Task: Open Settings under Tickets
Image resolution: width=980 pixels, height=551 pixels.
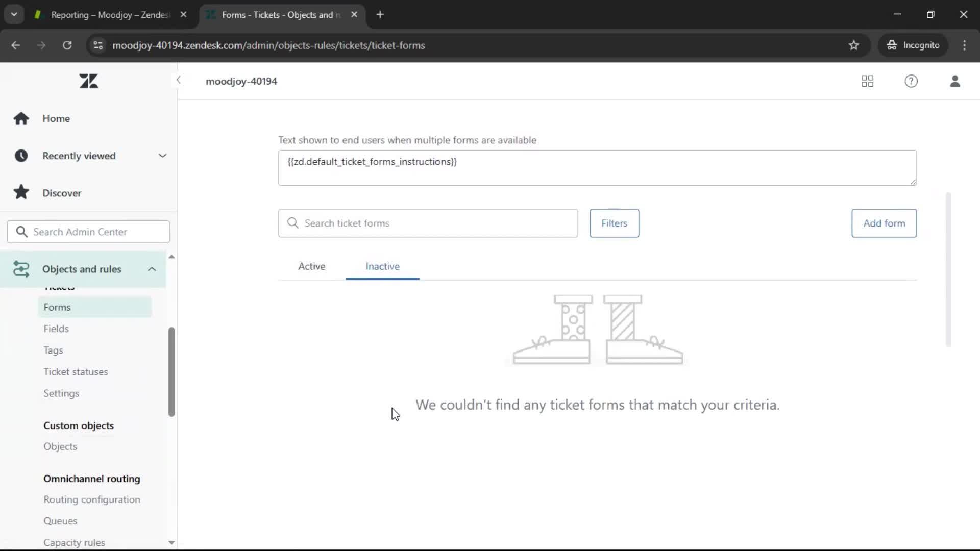Action: coord(61,393)
